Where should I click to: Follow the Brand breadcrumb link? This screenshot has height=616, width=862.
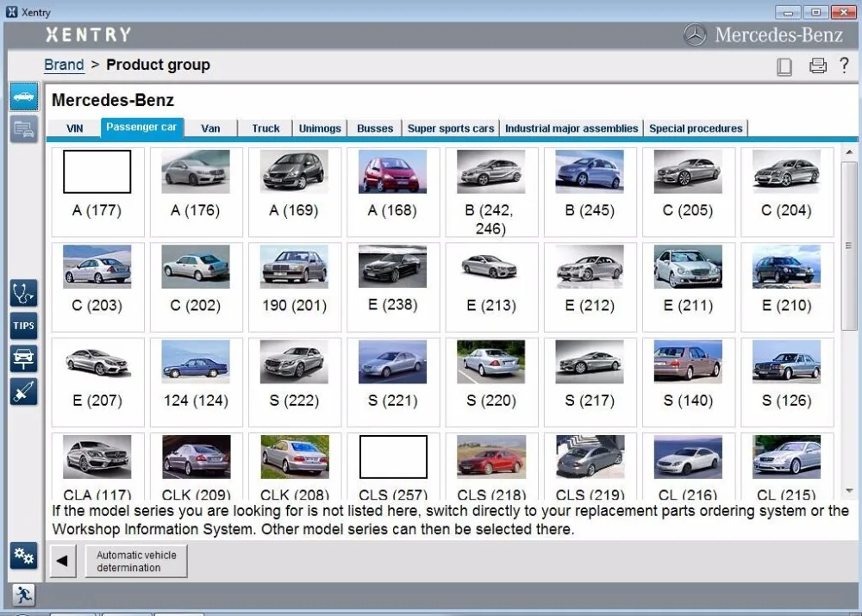tap(64, 65)
